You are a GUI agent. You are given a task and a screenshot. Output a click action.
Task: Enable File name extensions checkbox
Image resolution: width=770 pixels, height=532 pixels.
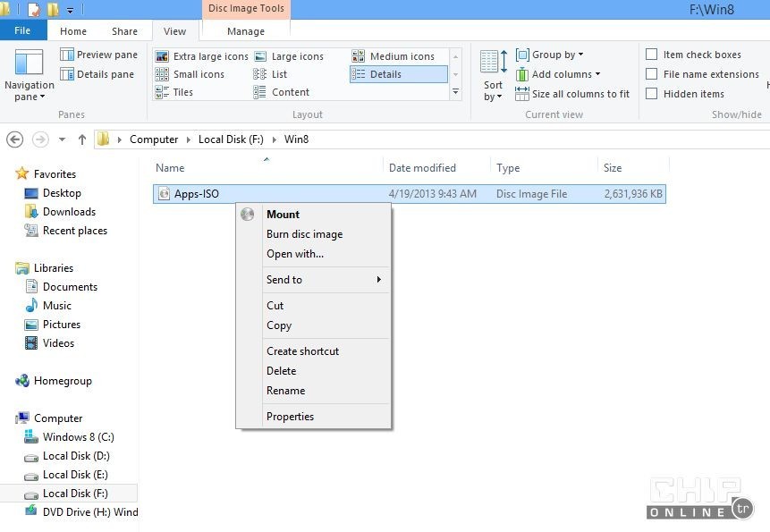click(x=651, y=74)
